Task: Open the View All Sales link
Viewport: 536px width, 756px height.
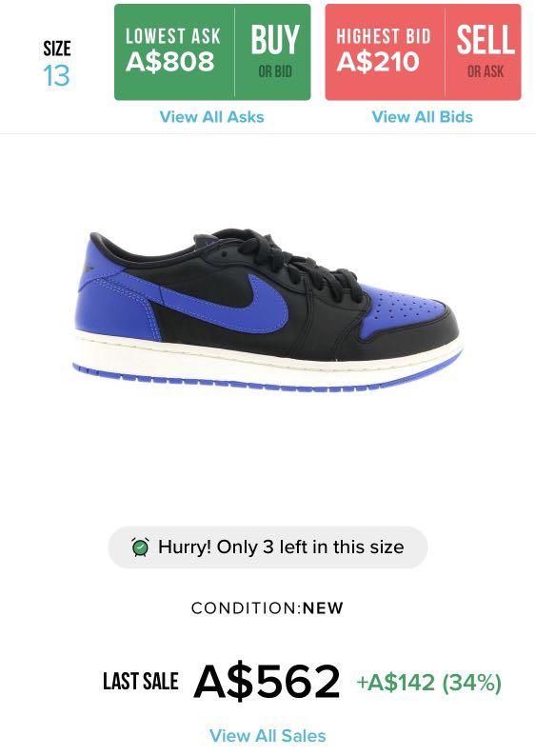Action: (268, 736)
